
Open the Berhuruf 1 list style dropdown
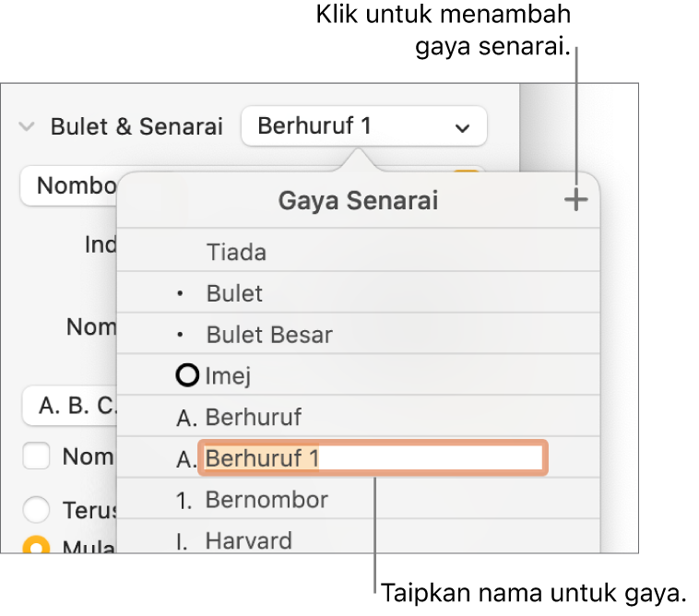pos(363,126)
